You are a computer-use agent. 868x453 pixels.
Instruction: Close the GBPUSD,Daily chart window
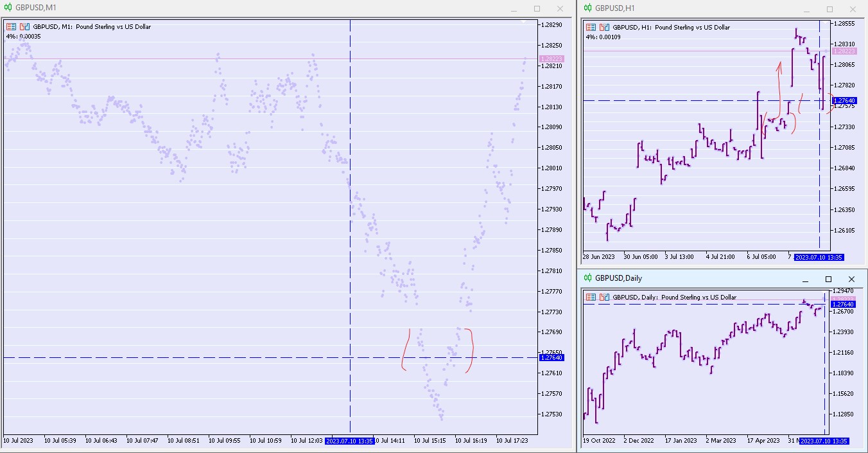pos(851,280)
